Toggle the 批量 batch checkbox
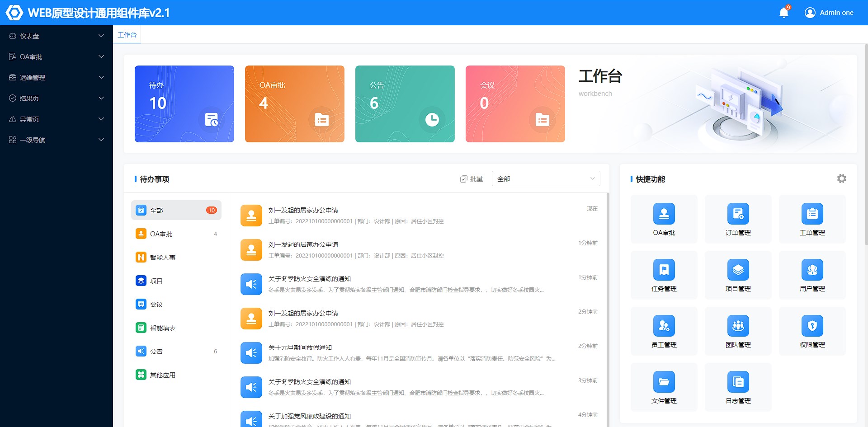 (x=464, y=179)
